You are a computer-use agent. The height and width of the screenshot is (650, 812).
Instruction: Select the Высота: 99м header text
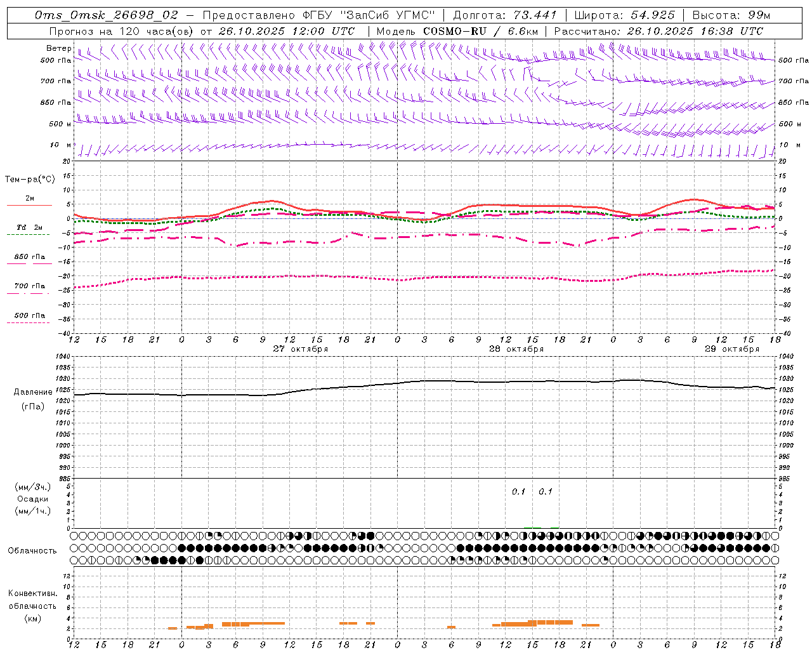click(731, 15)
